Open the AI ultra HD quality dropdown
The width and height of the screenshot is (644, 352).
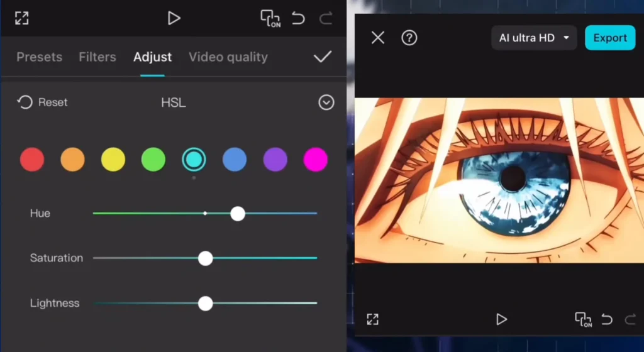pyautogui.click(x=534, y=38)
